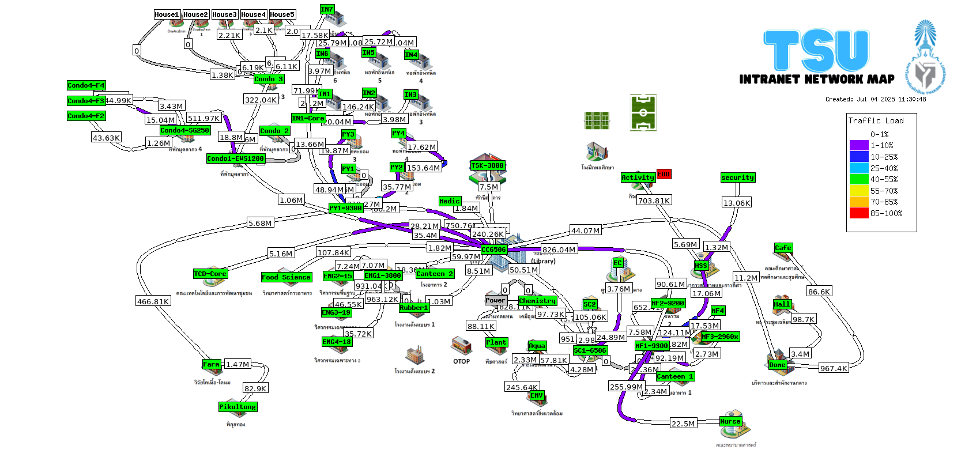The height and width of the screenshot is (461, 980).
Task: Click the 107.84K traffic label
Action: tap(334, 252)
